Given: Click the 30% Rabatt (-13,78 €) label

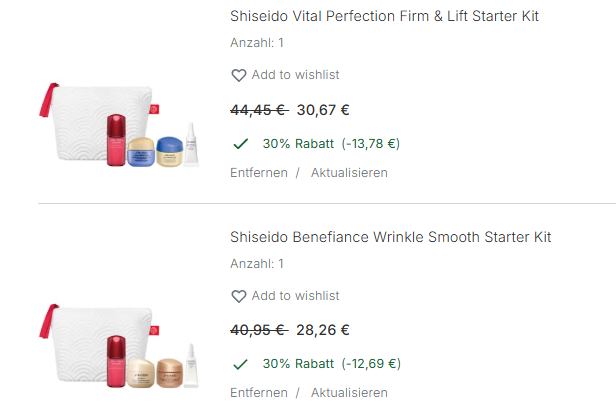Looking at the screenshot, I should point(331,144).
